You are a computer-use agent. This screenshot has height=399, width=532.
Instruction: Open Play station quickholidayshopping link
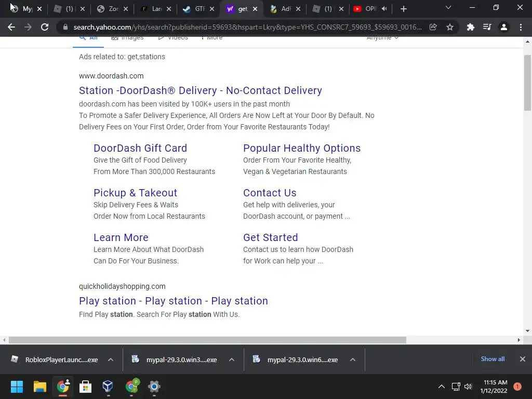click(174, 301)
